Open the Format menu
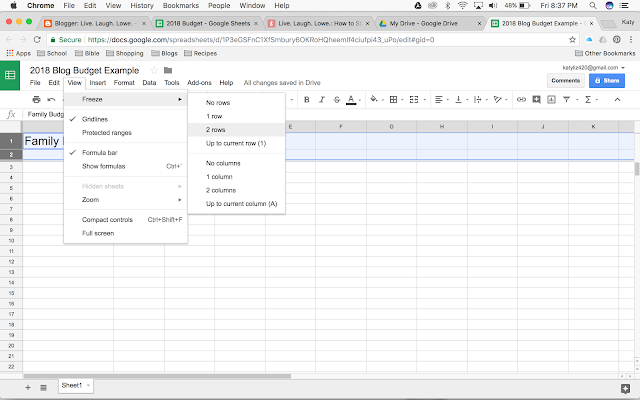The width and height of the screenshot is (640, 400). tap(124, 83)
